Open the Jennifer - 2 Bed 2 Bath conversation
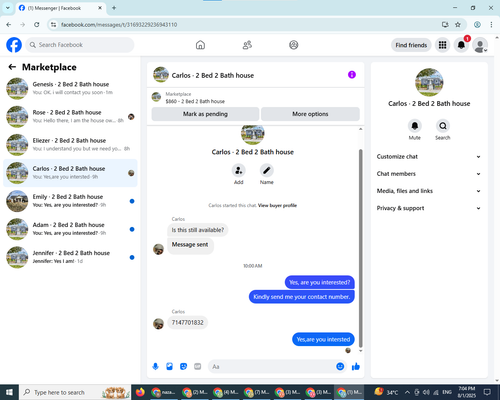This screenshot has height=400, width=500. [x=70, y=257]
